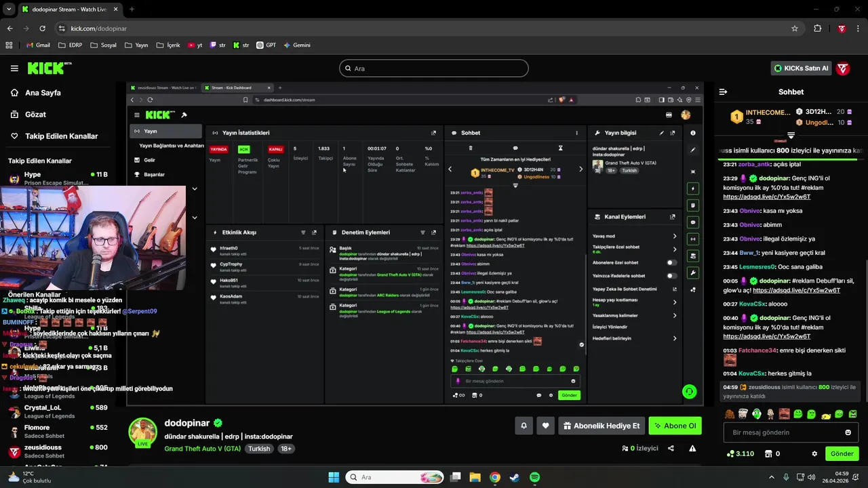868x488 pixels.
Task: Click the Turkish language tag
Action: [x=259, y=449]
